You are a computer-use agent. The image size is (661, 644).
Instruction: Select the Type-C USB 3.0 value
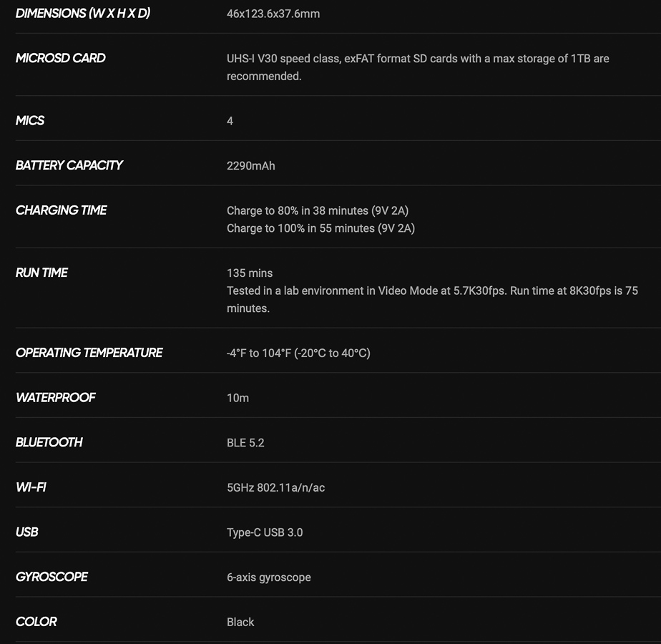[265, 532]
